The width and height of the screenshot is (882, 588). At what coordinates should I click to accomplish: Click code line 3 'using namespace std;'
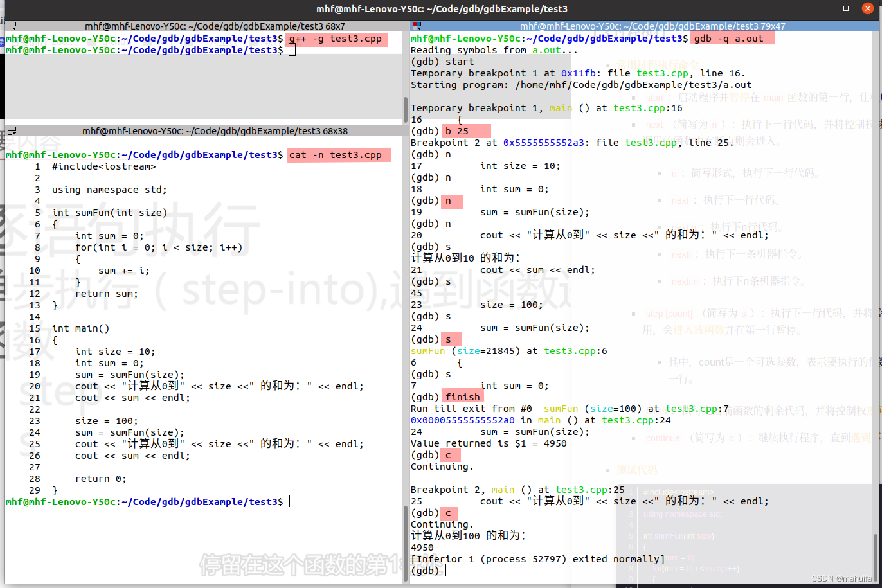(x=109, y=190)
